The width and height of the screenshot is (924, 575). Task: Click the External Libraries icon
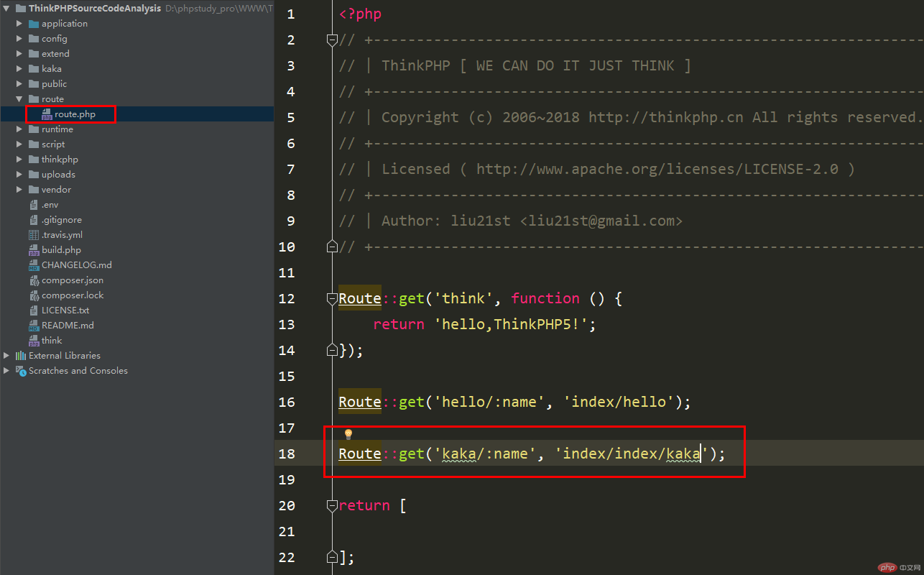tap(21, 356)
